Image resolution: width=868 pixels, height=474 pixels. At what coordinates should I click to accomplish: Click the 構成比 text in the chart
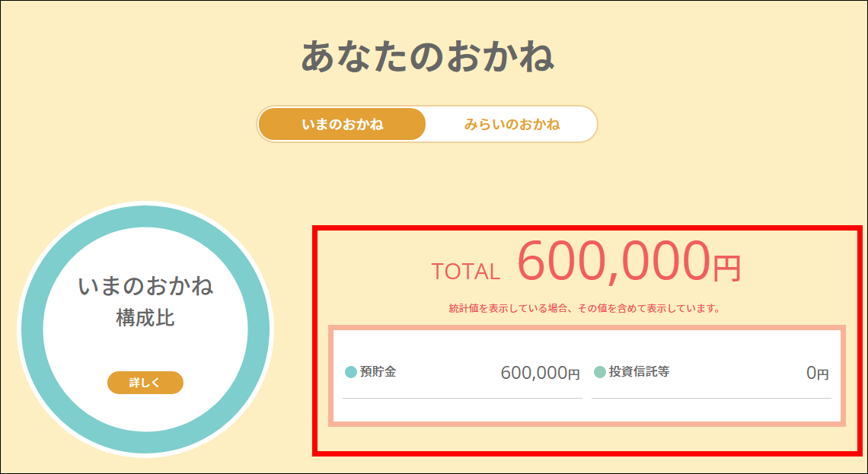click(x=145, y=318)
